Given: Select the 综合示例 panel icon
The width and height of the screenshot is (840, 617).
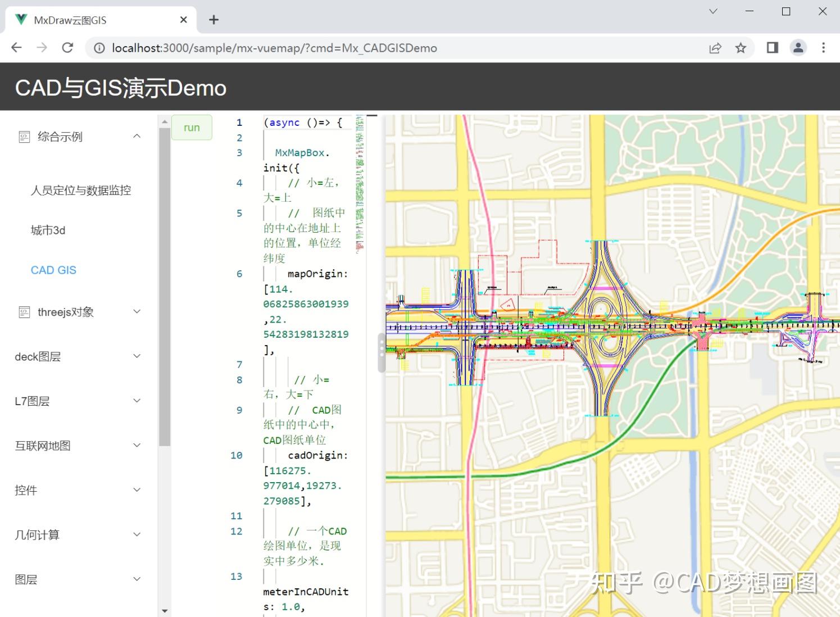Looking at the screenshot, I should point(25,136).
